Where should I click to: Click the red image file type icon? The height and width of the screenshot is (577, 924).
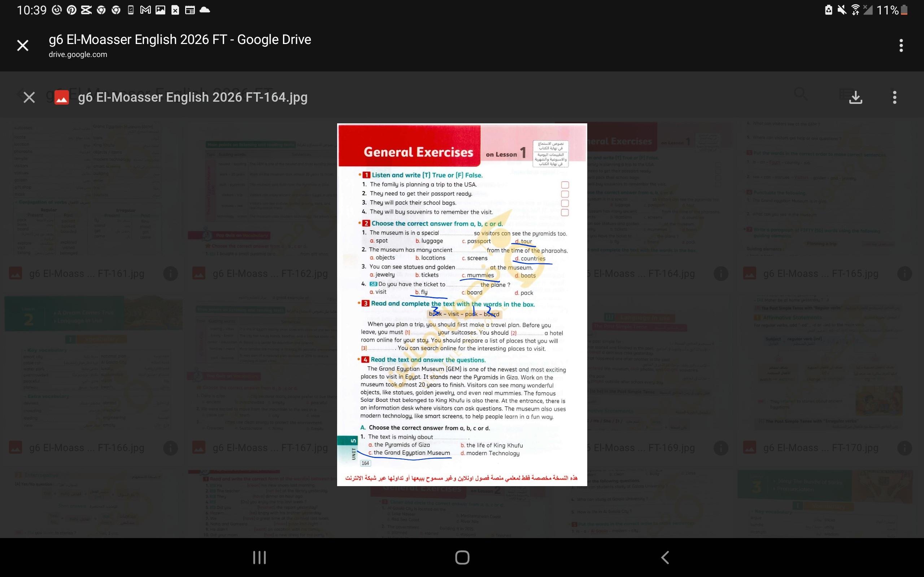[61, 97]
